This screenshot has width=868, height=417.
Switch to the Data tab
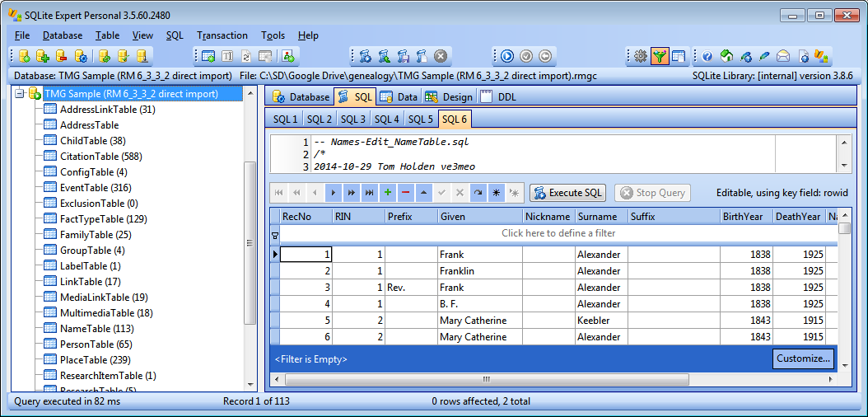pyautogui.click(x=400, y=97)
